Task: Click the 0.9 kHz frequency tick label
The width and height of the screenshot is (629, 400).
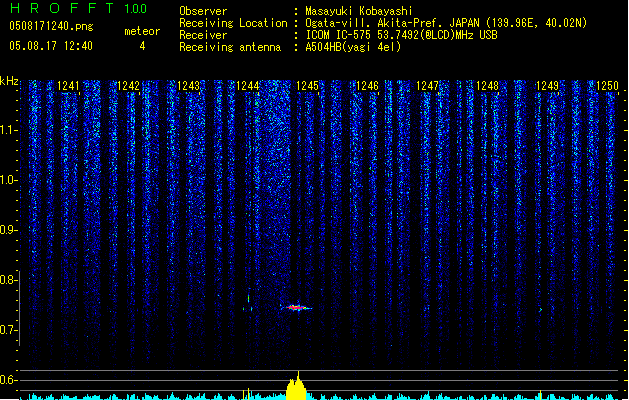Action: tap(9, 230)
